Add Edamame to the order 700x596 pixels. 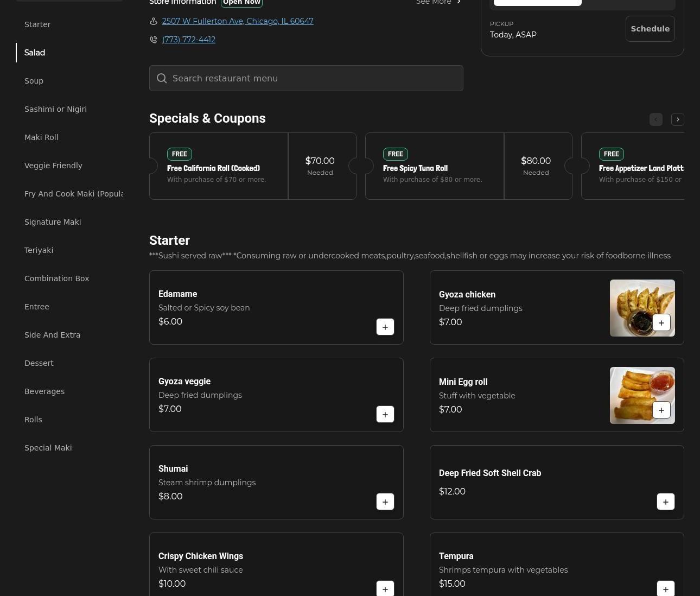pyautogui.click(x=385, y=327)
